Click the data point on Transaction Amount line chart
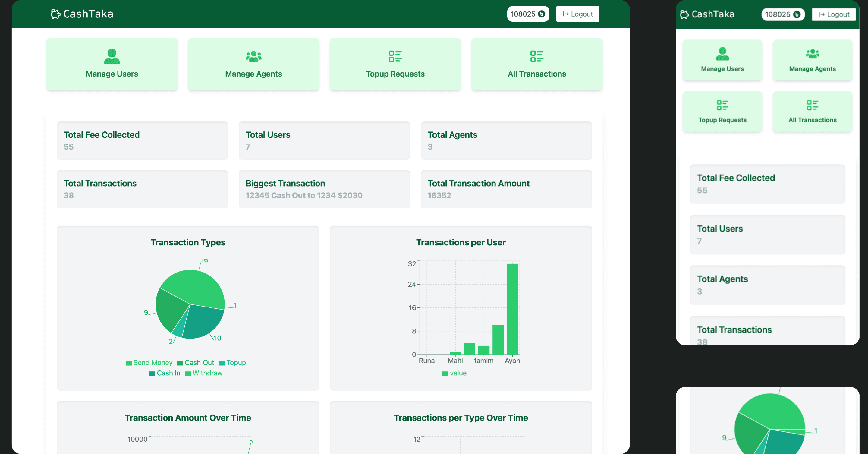Screen dimensions: 868x454 pyautogui.click(x=251, y=442)
